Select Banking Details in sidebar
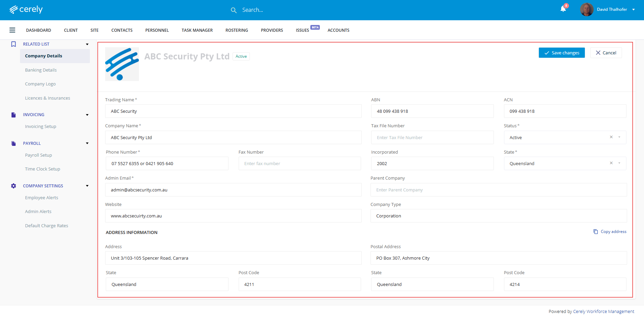The image size is (644, 315). (x=41, y=70)
